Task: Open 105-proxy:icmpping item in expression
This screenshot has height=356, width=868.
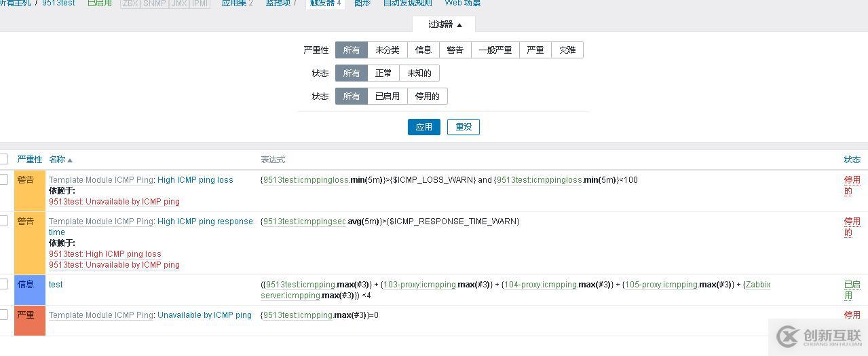Action: point(661,285)
